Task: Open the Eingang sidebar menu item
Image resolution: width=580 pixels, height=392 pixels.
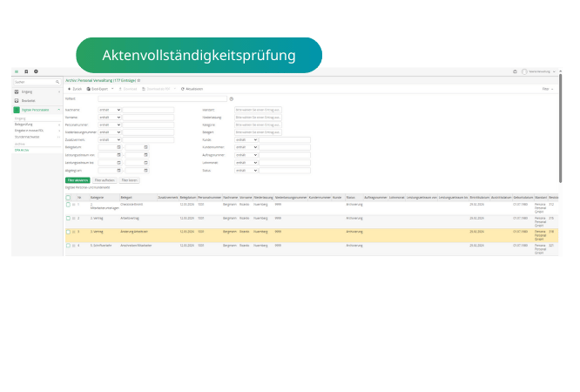Action: coord(37,91)
